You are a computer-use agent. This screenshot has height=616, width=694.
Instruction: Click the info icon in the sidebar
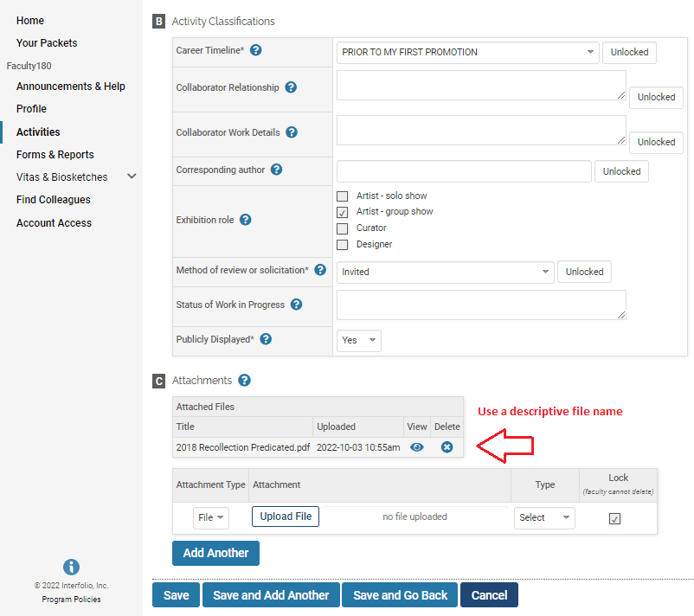click(72, 567)
